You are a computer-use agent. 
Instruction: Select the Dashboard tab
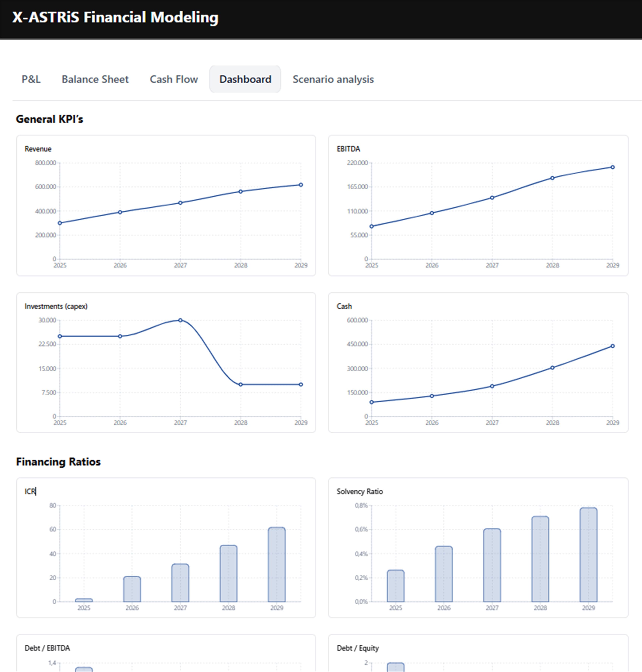coord(245,79)
